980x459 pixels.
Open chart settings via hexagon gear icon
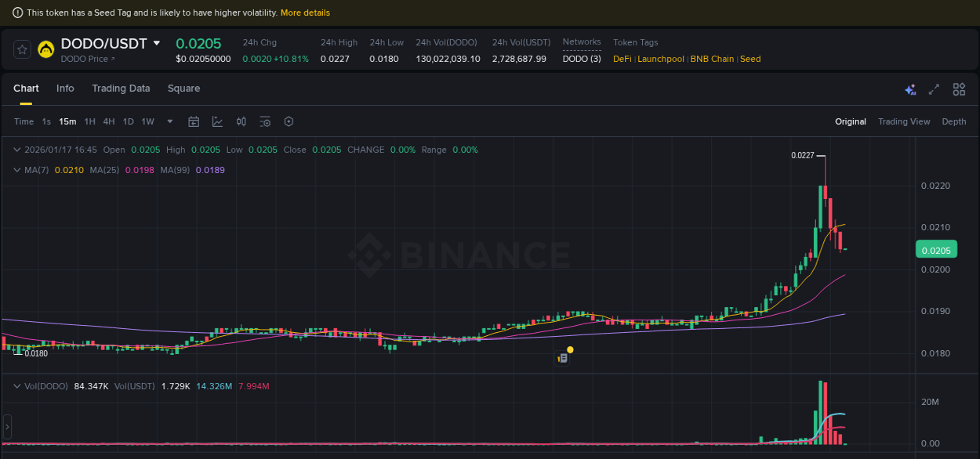pyautogui.click(x=289, y=121)
